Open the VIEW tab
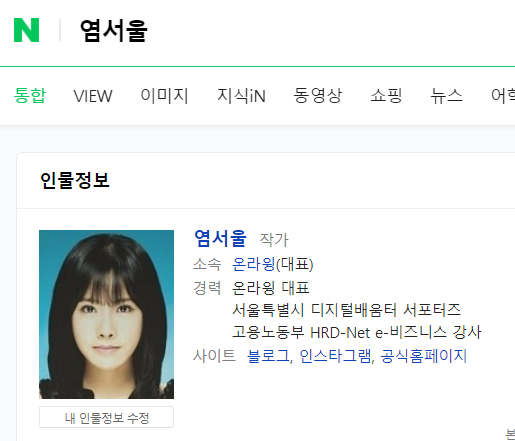The width and height of the screenshot is (515, 441). point(93,96)
